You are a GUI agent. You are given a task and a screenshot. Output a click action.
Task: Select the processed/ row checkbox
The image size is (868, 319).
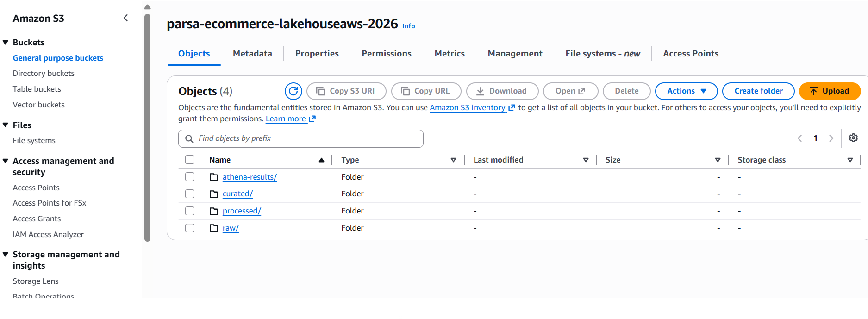(x=189, y=211)
